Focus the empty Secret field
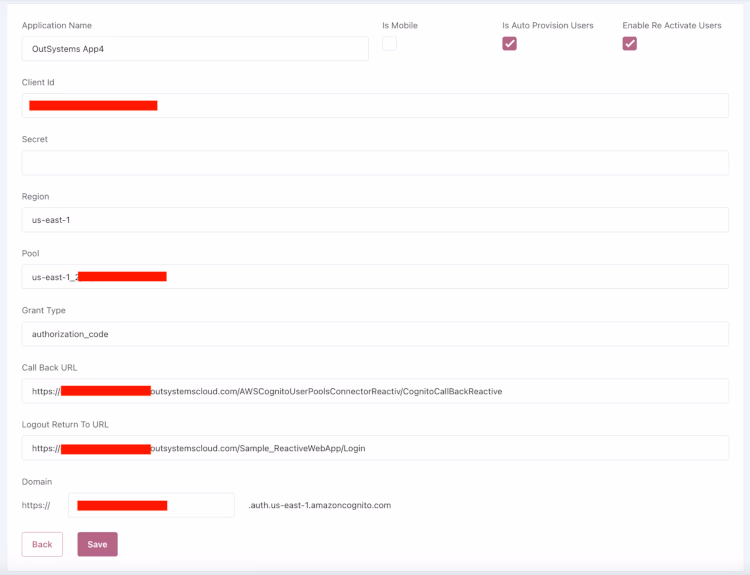 tap(375, 163)
